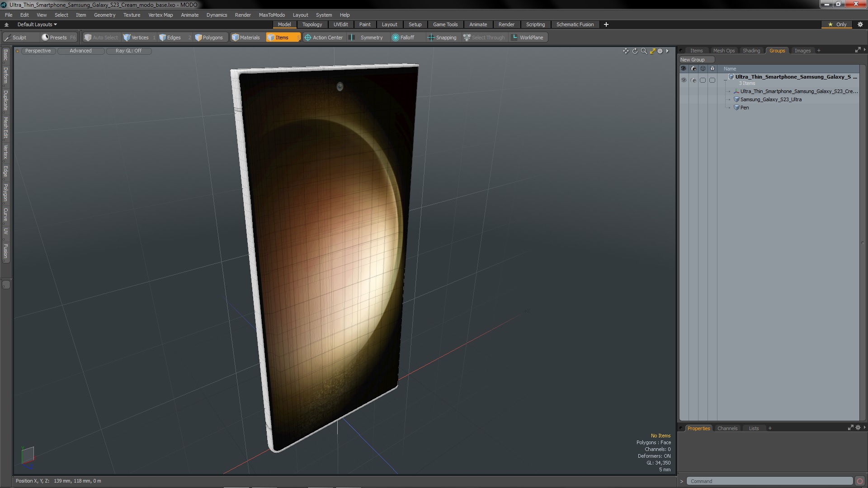Switch to the UVEdit tab
This screenshot has width=868, height=488.
pos(340,24)
